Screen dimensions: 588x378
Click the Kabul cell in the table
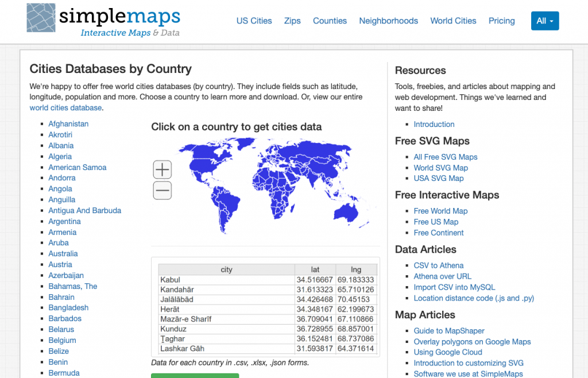tap(226, 280)
